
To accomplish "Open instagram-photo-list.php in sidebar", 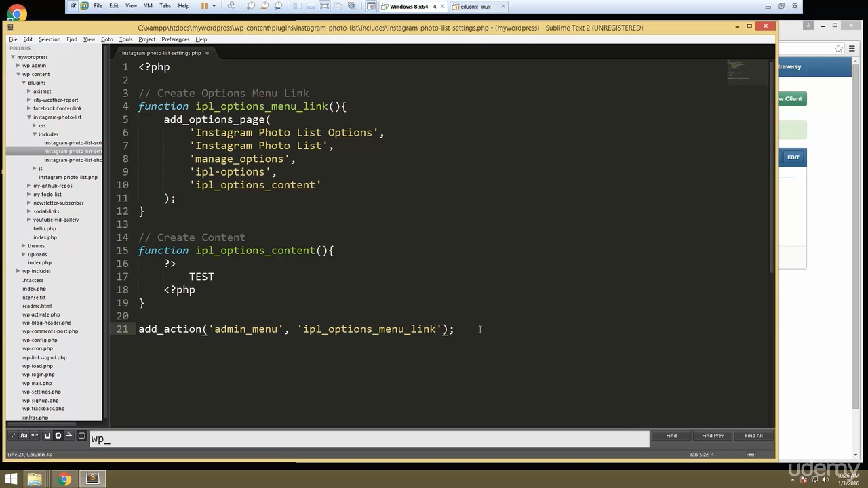I will coord(68,177).
